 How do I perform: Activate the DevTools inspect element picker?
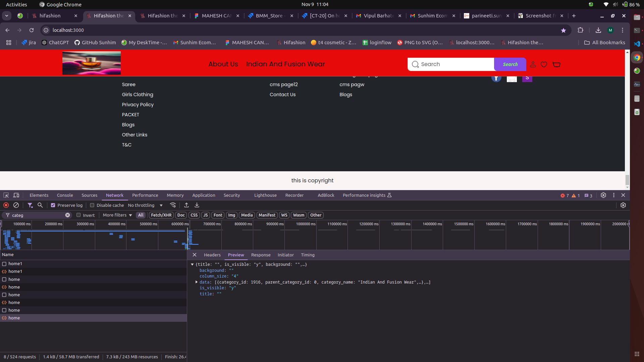(x=6, y=195)
